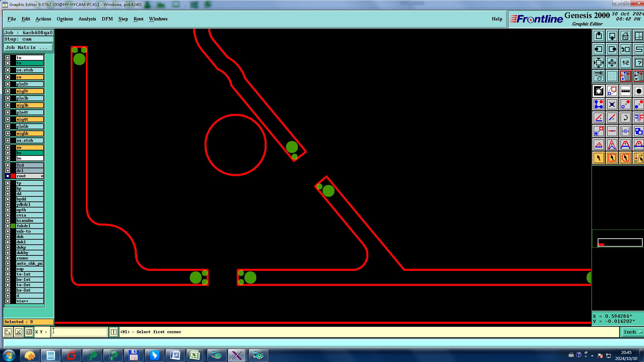Select the ruler measurement tool icon
644x362 pixels.
[625, 91]
